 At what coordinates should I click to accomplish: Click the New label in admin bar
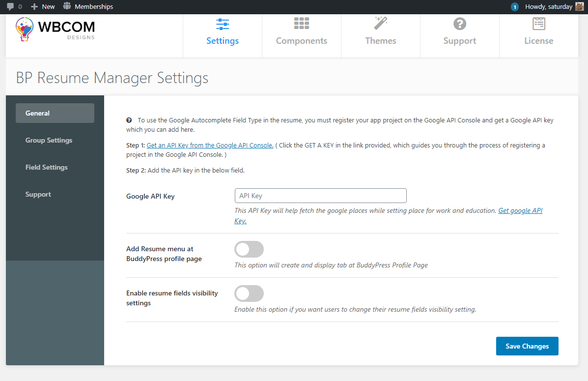(x=48, y=6)
